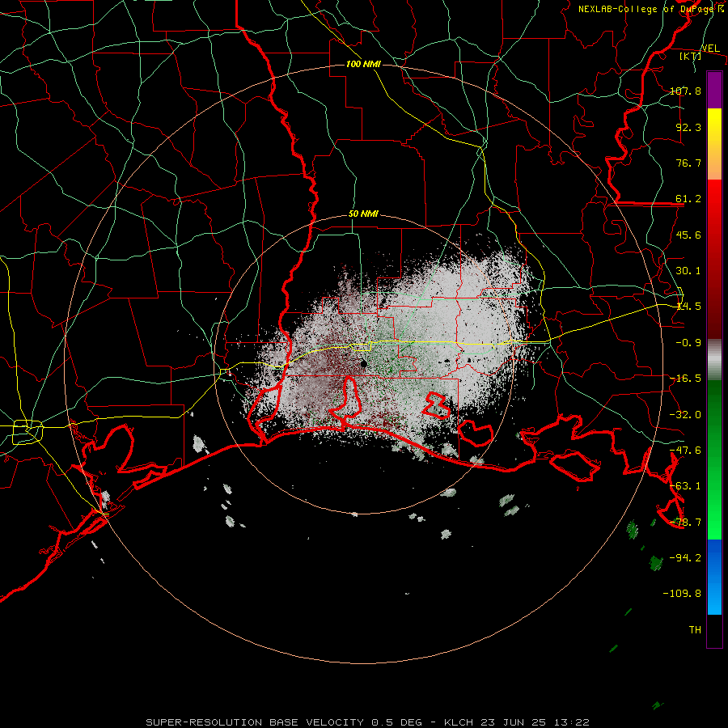Click the 50 NMI range ring label

coord(363,214)
